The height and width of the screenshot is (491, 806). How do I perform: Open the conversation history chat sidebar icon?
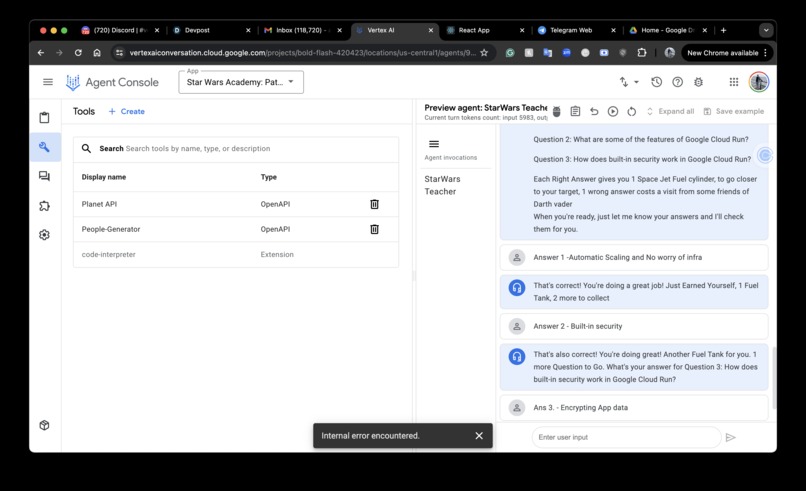(45, 176)
